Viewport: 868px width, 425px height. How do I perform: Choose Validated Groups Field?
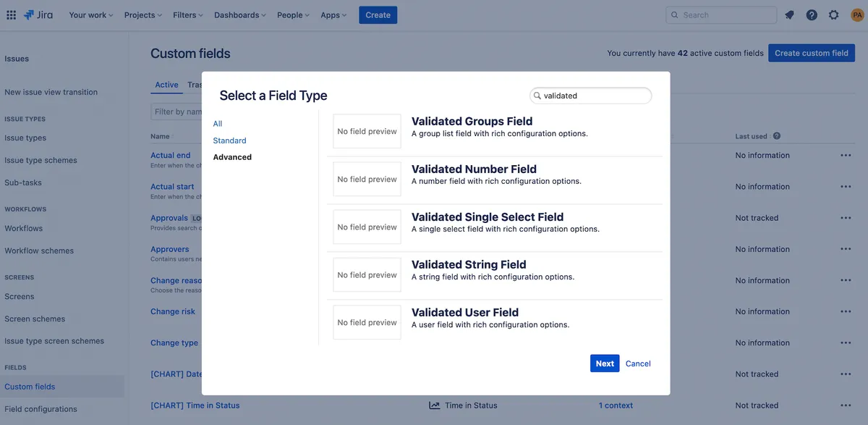click(494, 132)
